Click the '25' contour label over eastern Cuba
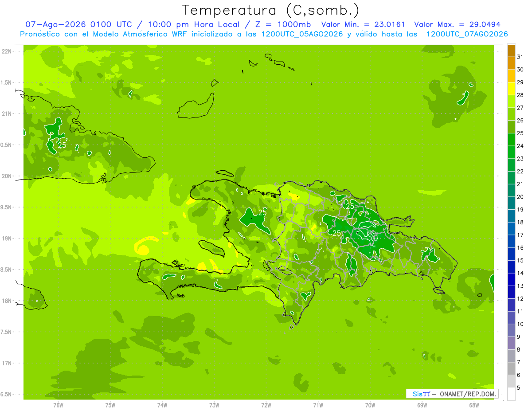The image size is (532, 411). [x=62, y=145]
